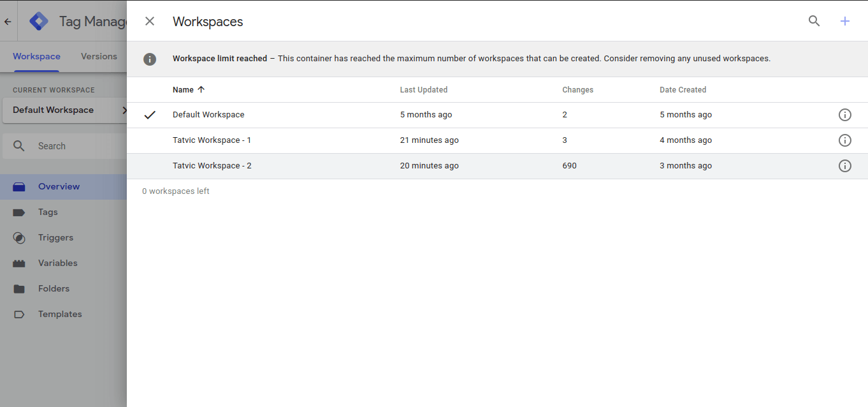The width and height of the screenshot is (868, 407).
Task: Create a new workspace with plus icon
Action: pos(845,21)
